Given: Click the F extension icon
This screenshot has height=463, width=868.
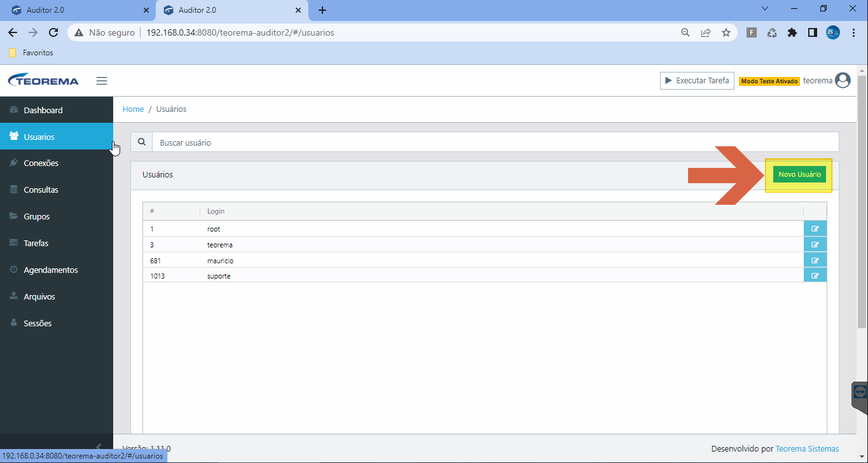Looking at the screenshot, I should [x=751, y=32].
